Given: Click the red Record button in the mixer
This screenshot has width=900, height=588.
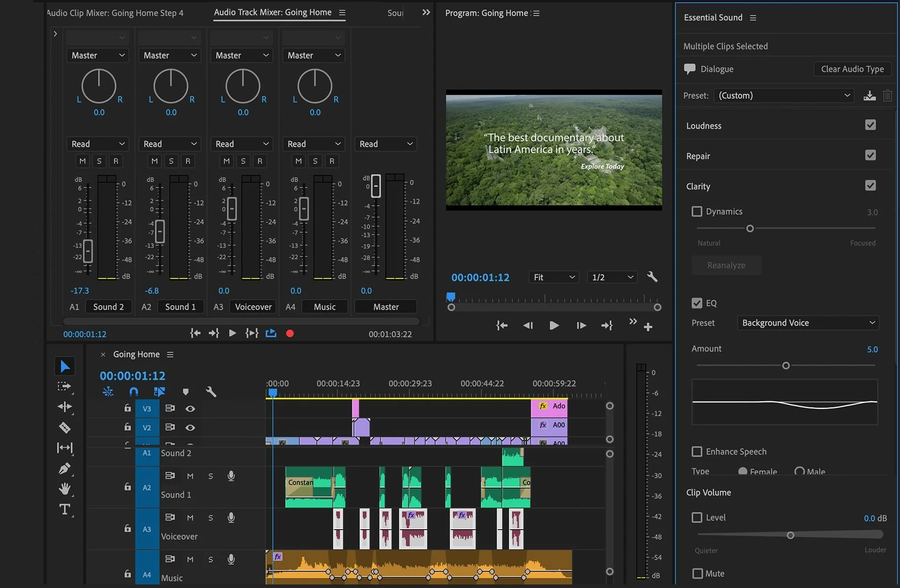Looking at the screenshot, I should pyautogui.click(x=290, y=333).
